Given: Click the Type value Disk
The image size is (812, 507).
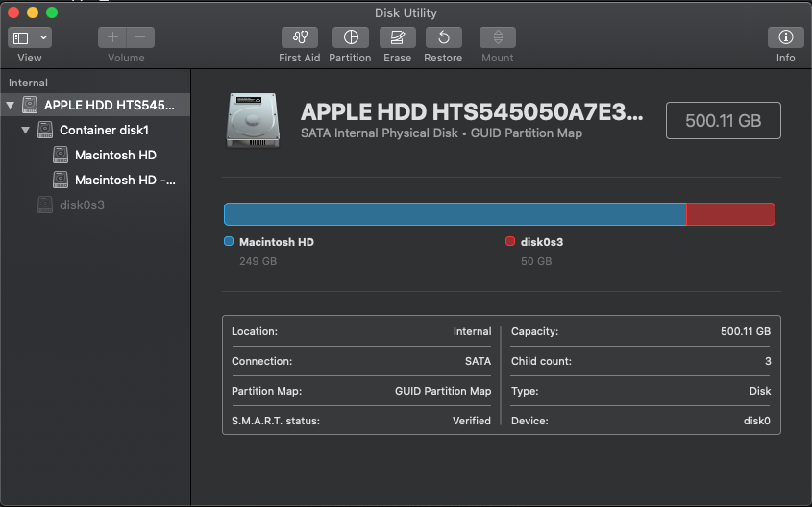Looking at the screenshot, I should (x=760, y=391).
